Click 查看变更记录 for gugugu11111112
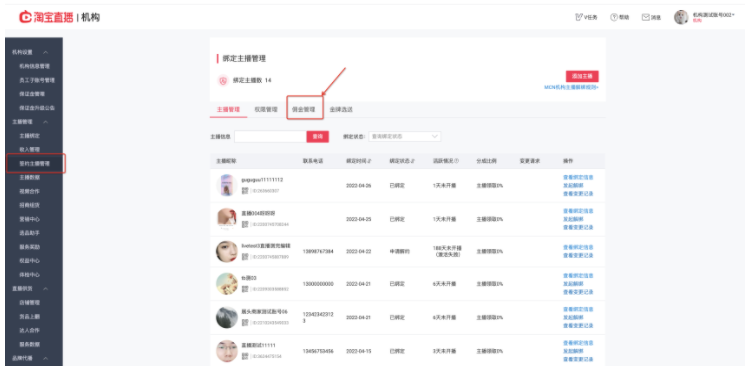The height and width of the screenshot is (366, 749). [x=578, y=194]
